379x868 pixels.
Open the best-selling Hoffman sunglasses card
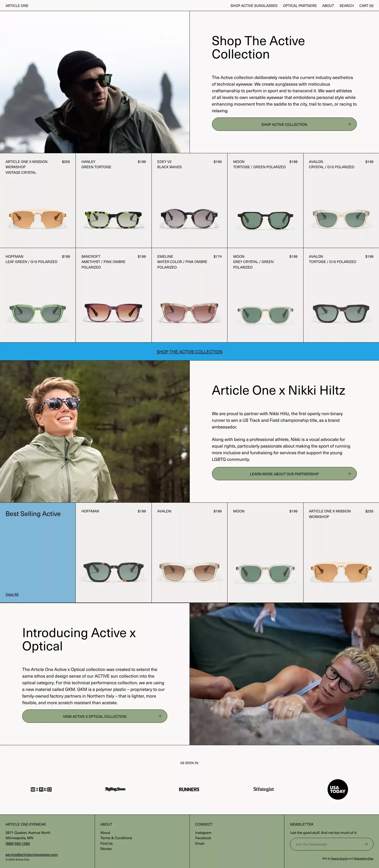114,553
